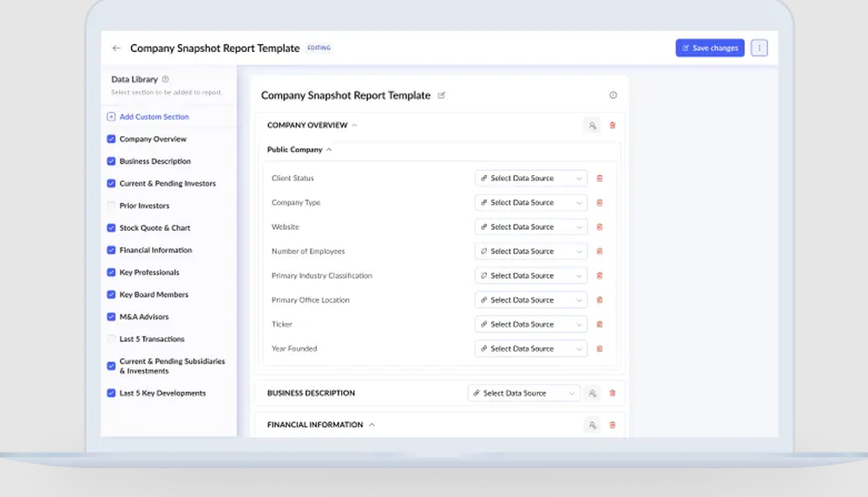Screen dimensions: 868x497
Task: Uncheck the M&A Advisors checkbox
Action: [x=111, y=317]
